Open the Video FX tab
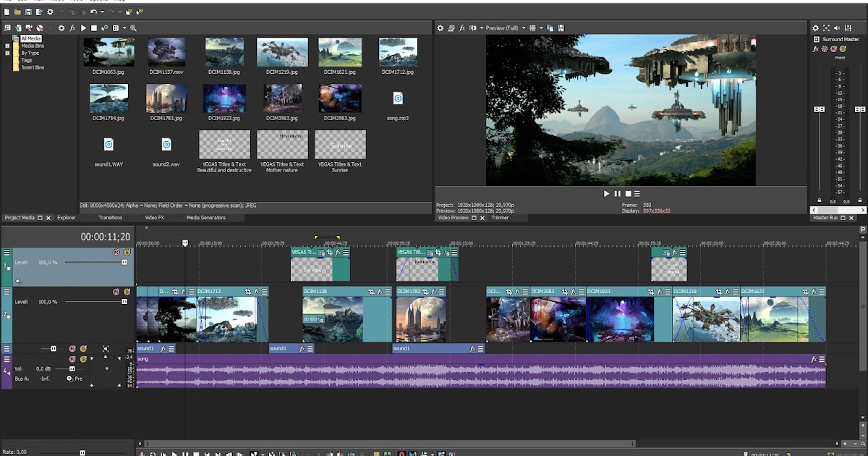 pyautogui.click(x=154, y=217)
